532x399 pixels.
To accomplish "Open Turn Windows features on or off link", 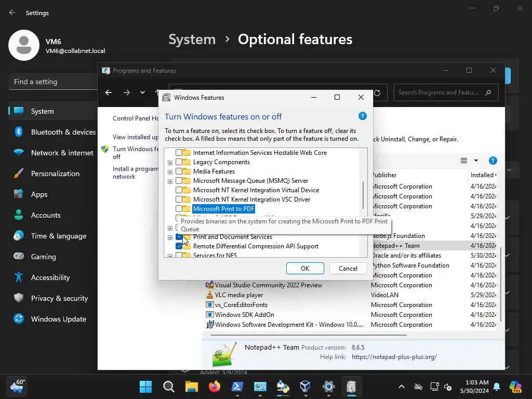I will tap(136, 153).
